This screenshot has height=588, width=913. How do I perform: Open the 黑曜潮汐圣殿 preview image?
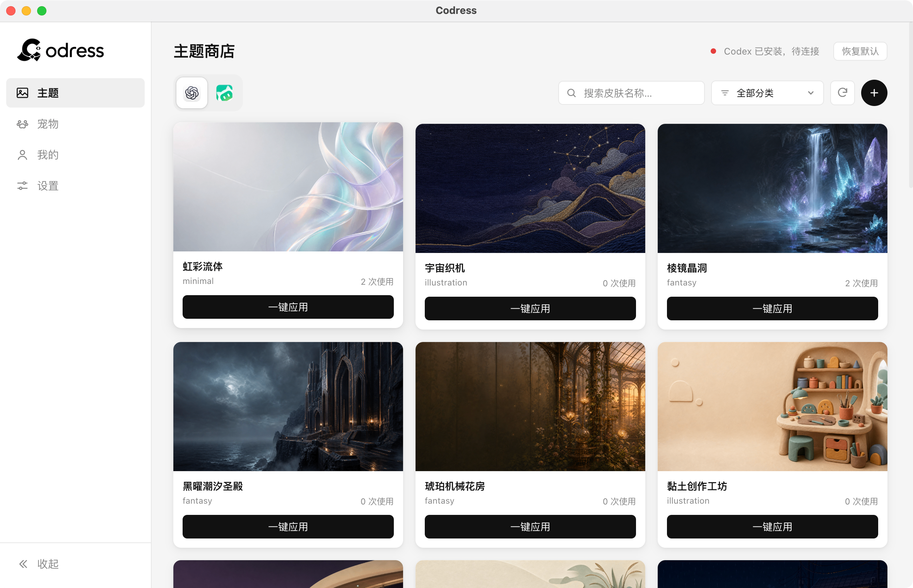(288, 407)
